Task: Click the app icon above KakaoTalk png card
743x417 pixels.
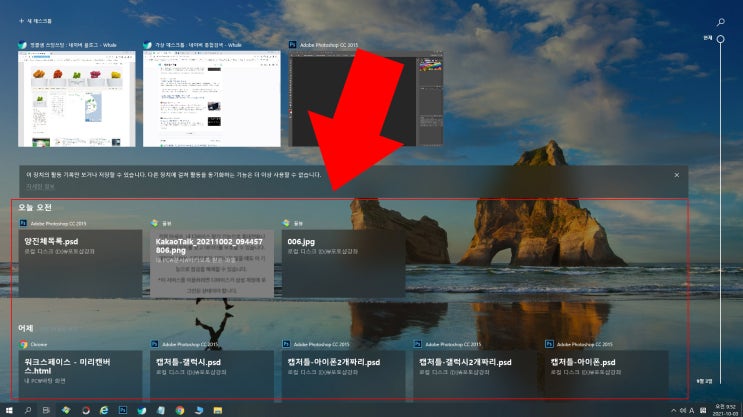Action: [x=154, y=223]
